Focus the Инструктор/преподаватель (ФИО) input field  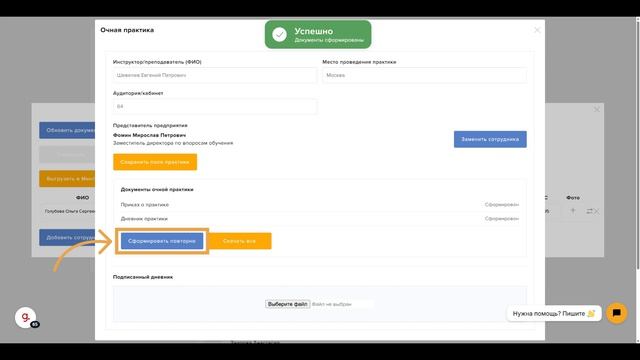tap(215, 76)
